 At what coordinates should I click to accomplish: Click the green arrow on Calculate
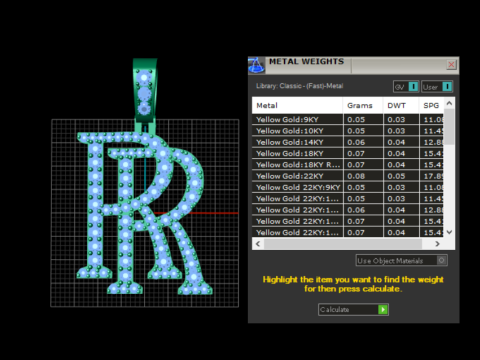click(383, 310)
